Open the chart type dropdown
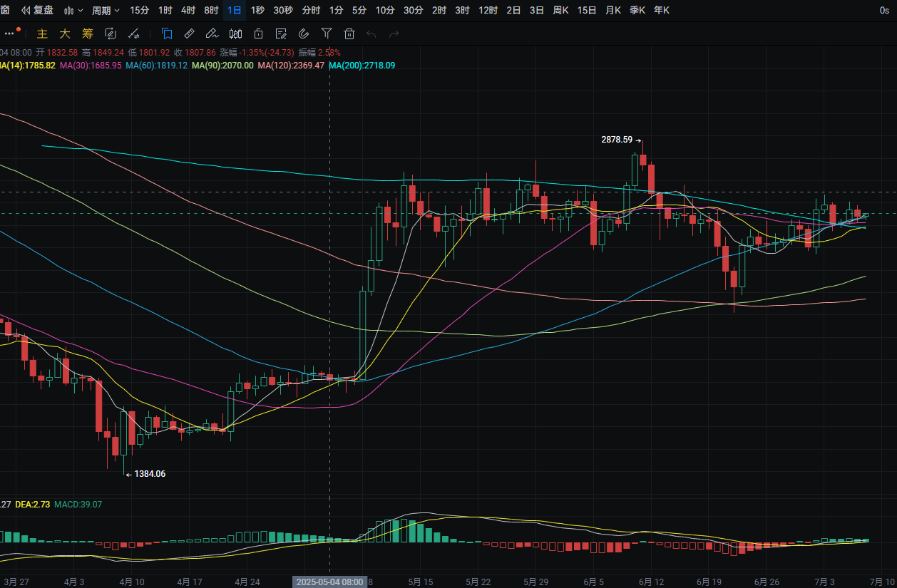 click(x=73, y=11)
